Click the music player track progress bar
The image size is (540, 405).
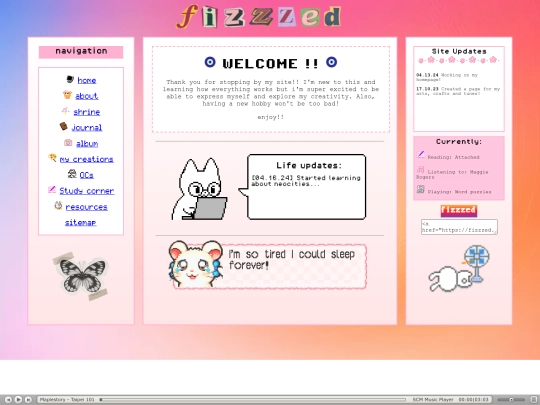click(x=253, y=399)
